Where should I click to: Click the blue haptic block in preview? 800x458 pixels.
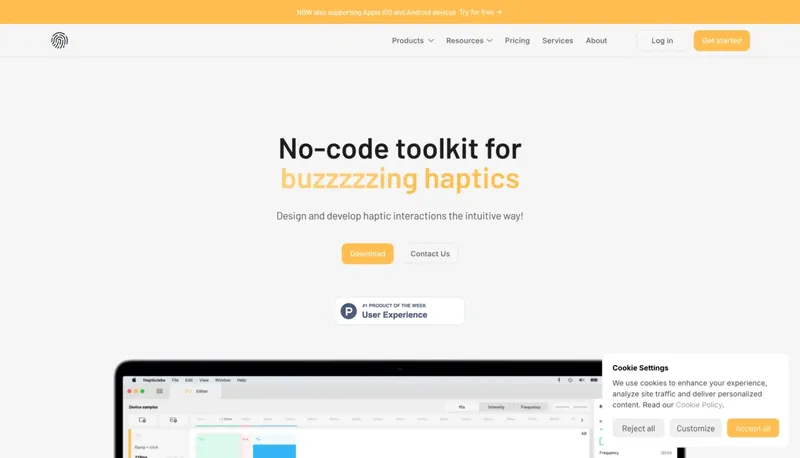click(274, 451)
